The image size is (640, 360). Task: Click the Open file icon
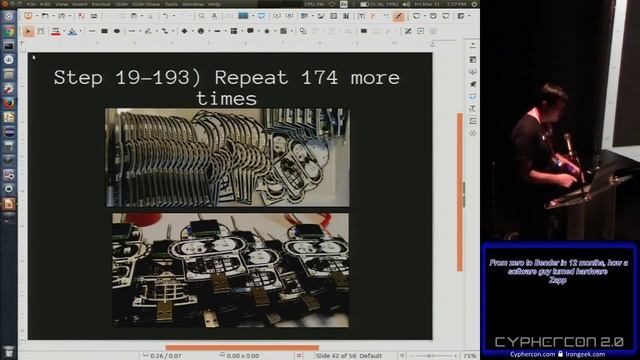point(45,16)
